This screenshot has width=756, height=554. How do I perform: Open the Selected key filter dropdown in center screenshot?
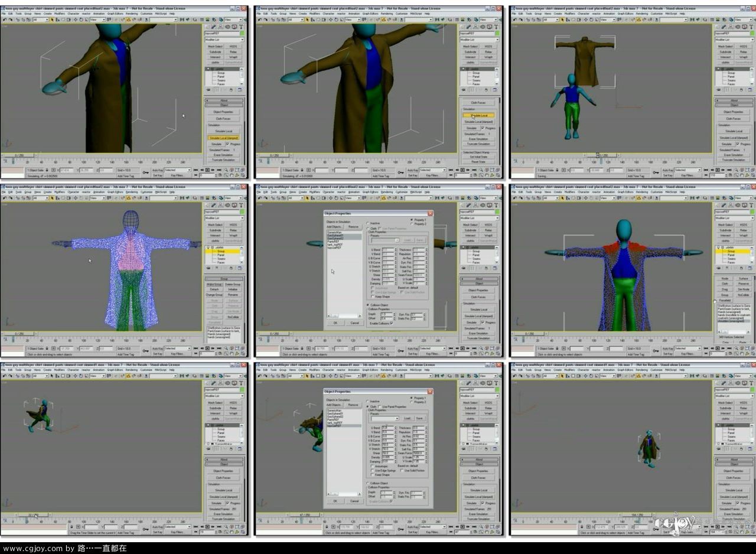[433, 348]
